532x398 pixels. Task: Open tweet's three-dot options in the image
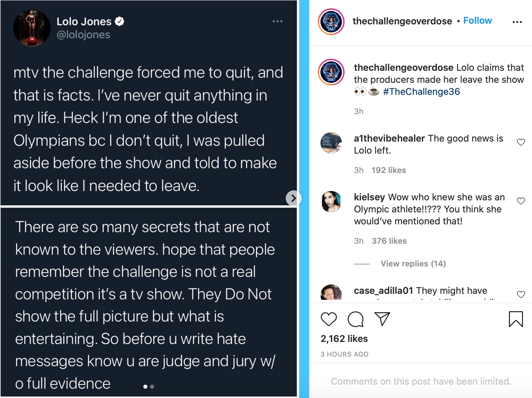pos(277,21)
